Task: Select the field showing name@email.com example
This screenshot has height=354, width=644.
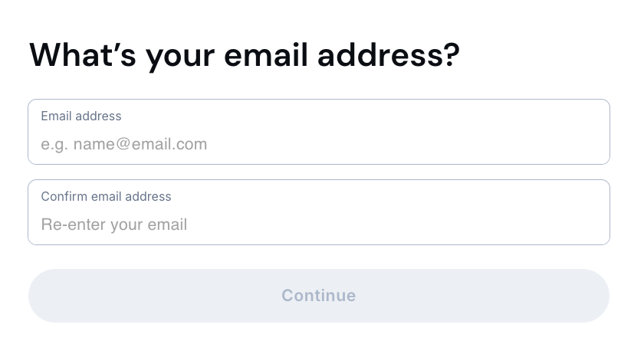Action: (318, 144)
